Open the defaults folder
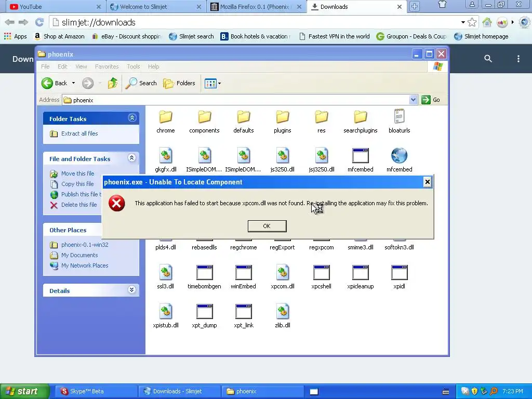Screen dimensions: 532x399 244,122
